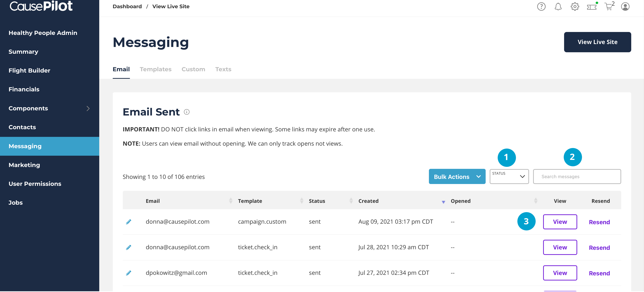The image size is (644, 292).
Task: Open Financials in the sidebar
Action: [x=24, y=89]
